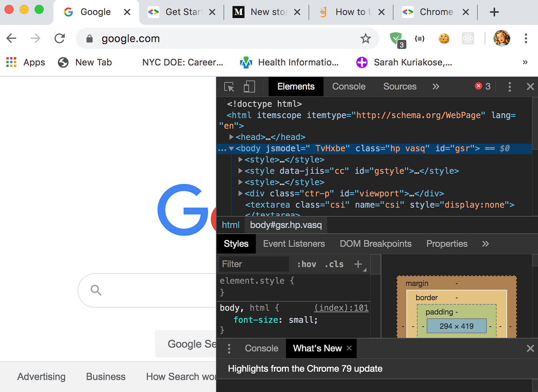This screenshot has height=392, width=538.
Task: Switch to the Chrome browser tab
Action: [435, 12]
